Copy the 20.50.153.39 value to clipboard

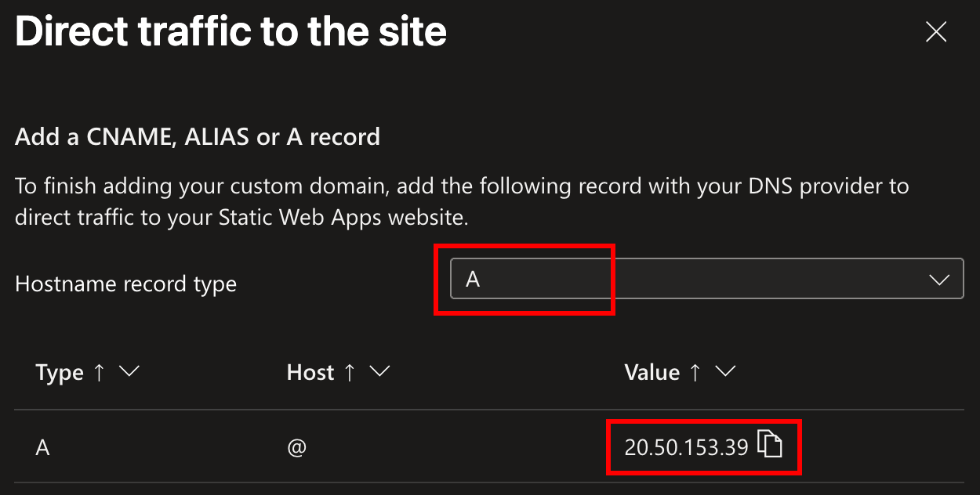pos(770,446)
